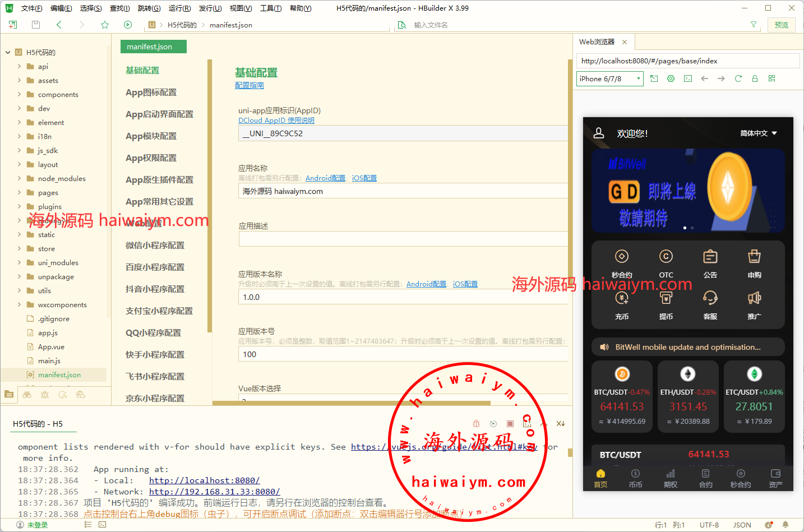804x532 pixels.
Task: Open the browser console terminal icon
Action: coord(688,78)
